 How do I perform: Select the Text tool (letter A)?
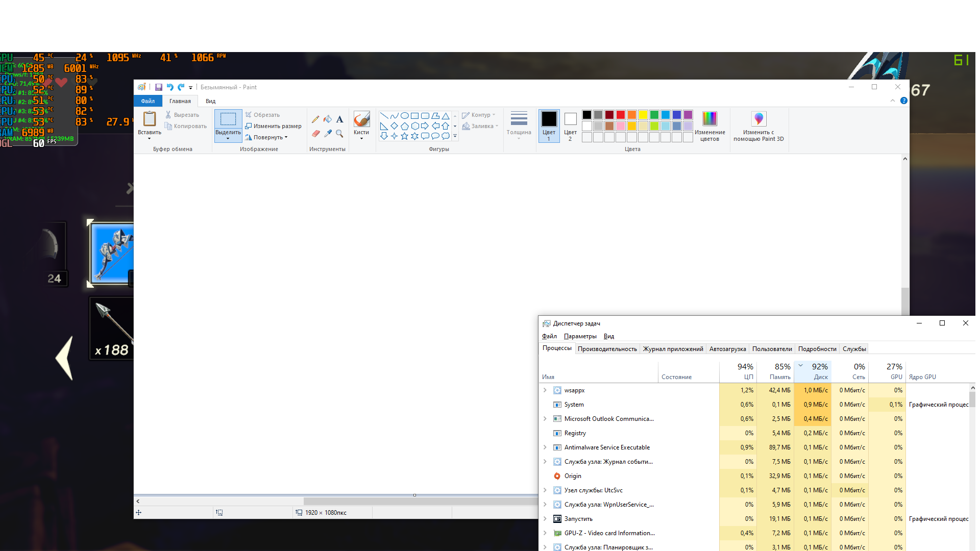point(339,119)
